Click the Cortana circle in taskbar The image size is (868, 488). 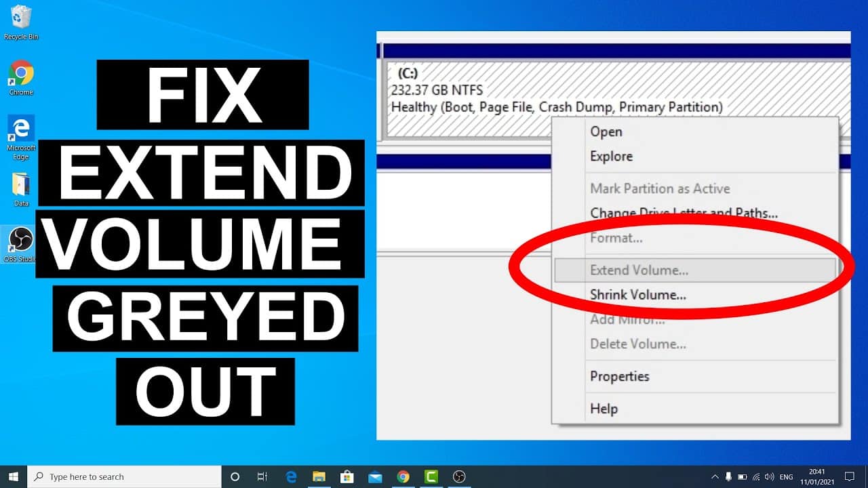click(235, 476)
